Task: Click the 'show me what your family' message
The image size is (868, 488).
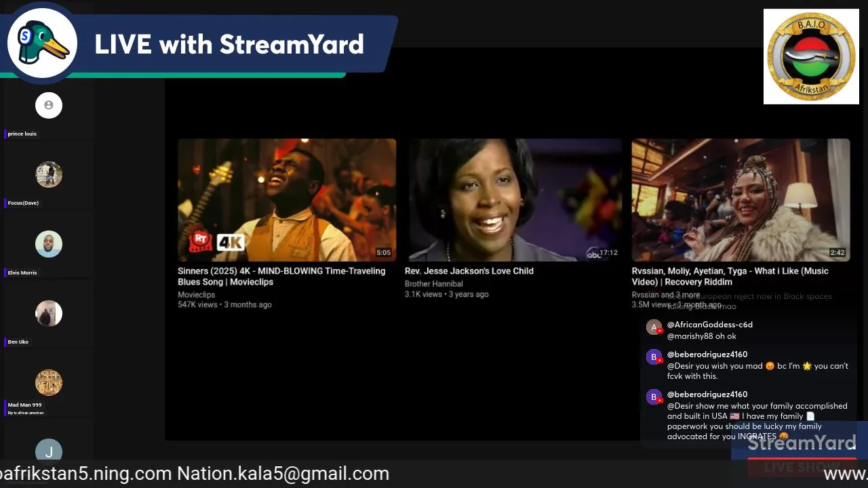Action: (757, 421)
